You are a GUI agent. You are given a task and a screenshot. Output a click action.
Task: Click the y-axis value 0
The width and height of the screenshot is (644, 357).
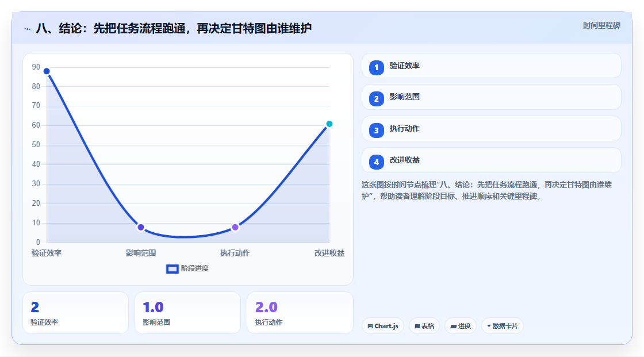pos(38,243)
